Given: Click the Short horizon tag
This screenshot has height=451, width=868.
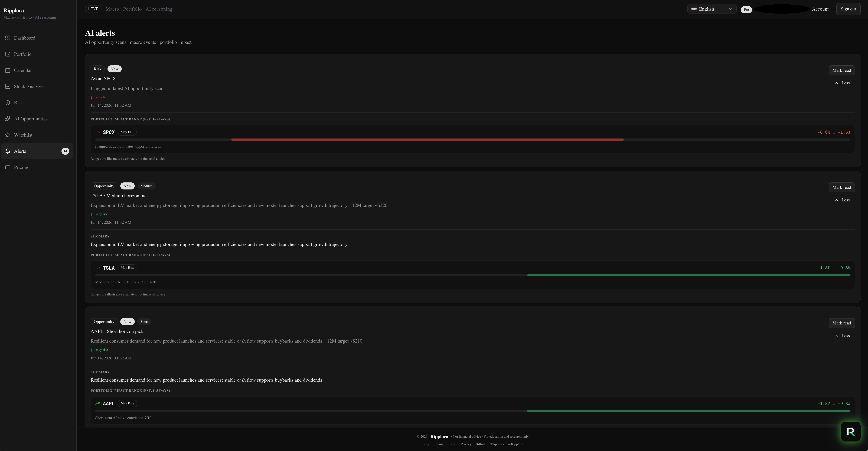Looking at the screenshot, I should tap(144, 322).
